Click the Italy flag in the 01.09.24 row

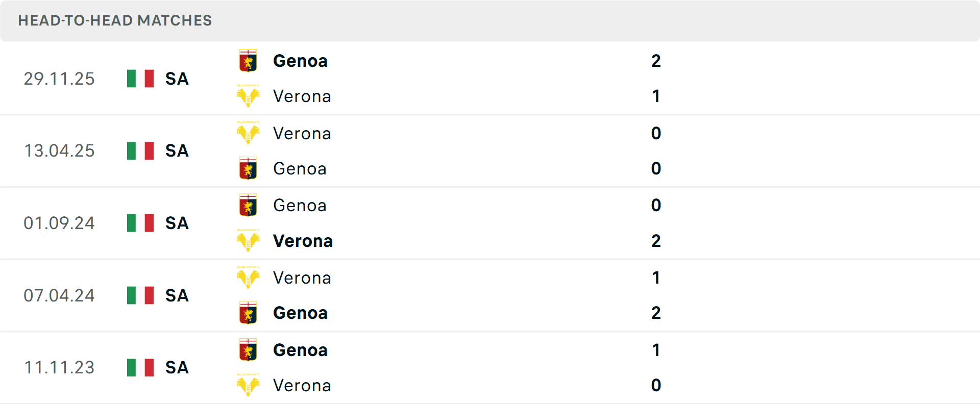click(140, 223)
